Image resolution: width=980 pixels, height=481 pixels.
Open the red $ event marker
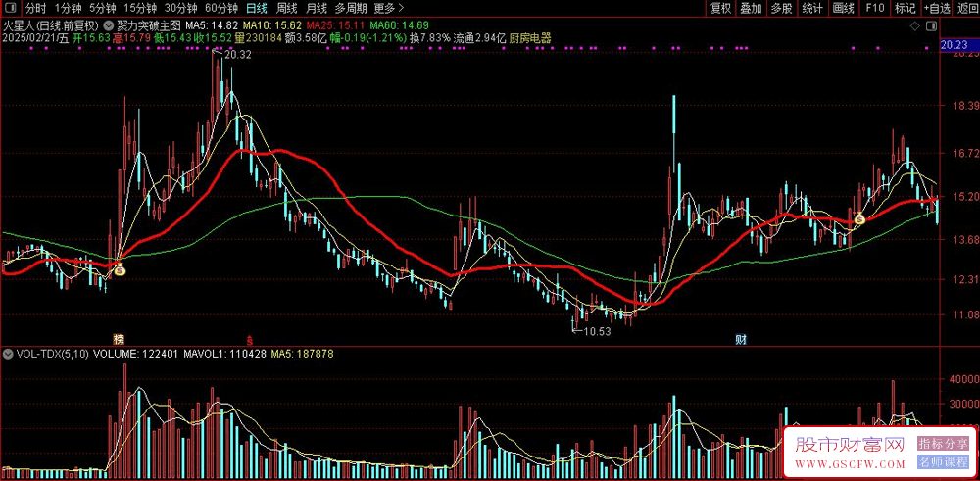click(x=249, y=341)
